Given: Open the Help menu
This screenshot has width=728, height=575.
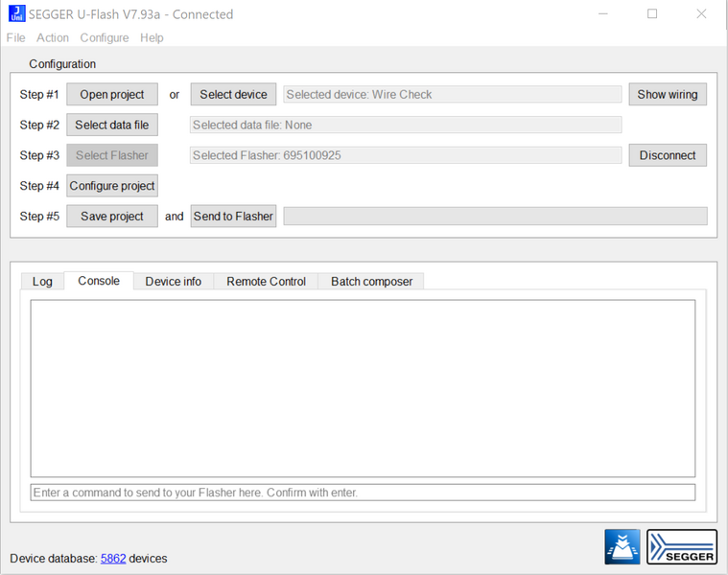Looking at the screenshot, I should (152, 37).
